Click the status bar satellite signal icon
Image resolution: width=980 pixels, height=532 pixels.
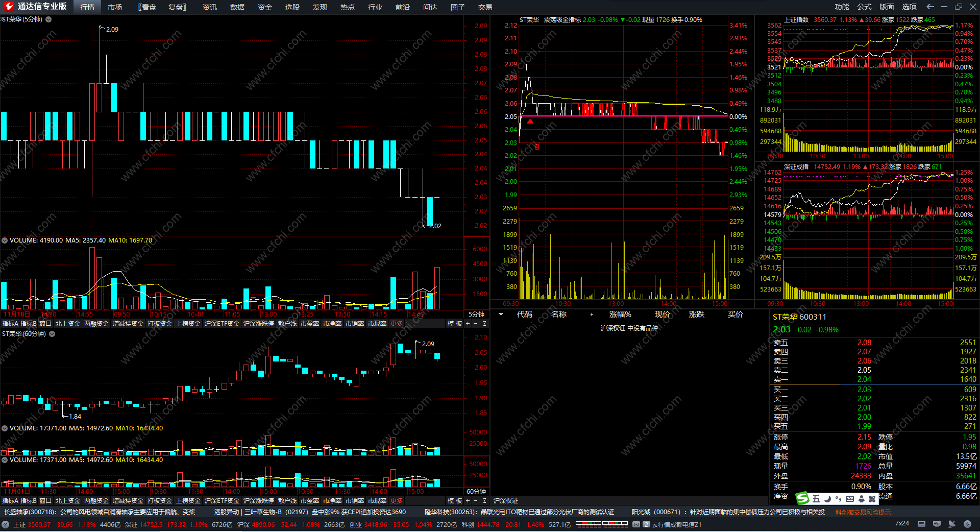952,524
